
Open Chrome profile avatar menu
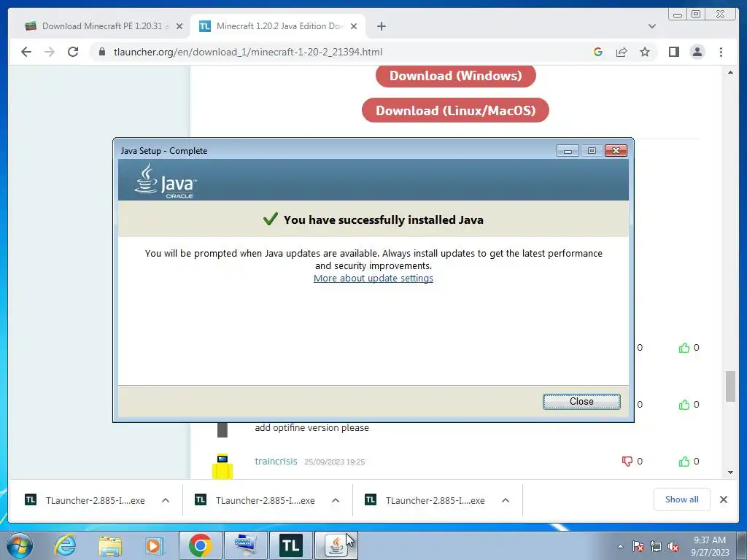click(697, 52)
